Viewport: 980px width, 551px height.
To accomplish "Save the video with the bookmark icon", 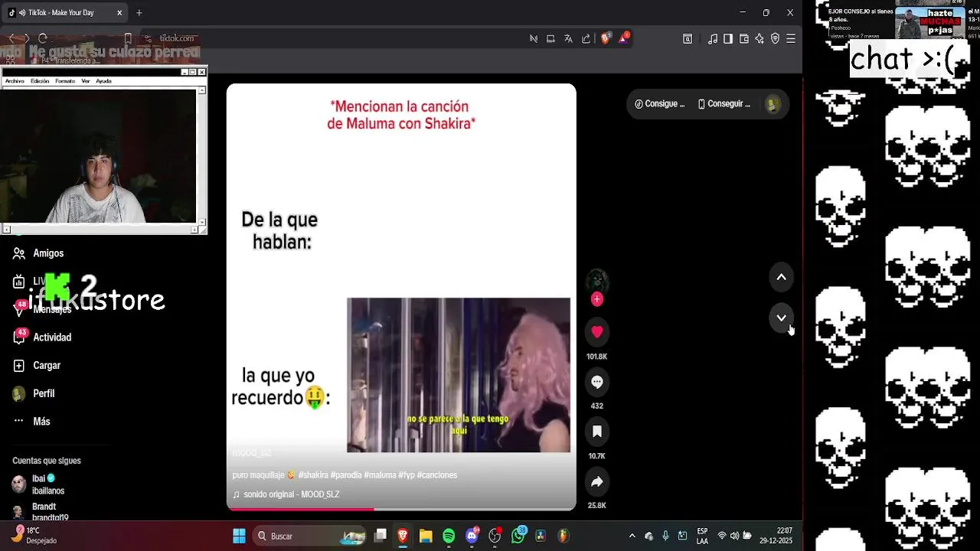I will coord(597,432).
